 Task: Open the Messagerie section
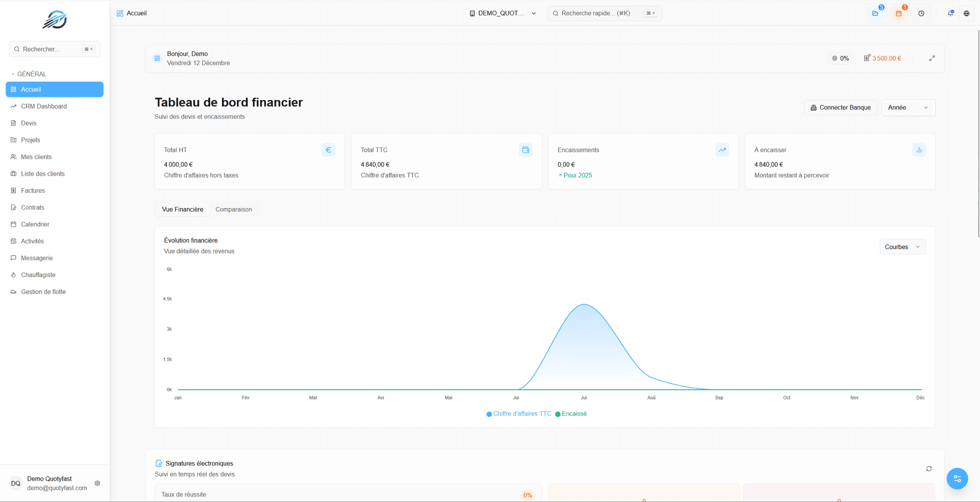[x=37, y=258]
